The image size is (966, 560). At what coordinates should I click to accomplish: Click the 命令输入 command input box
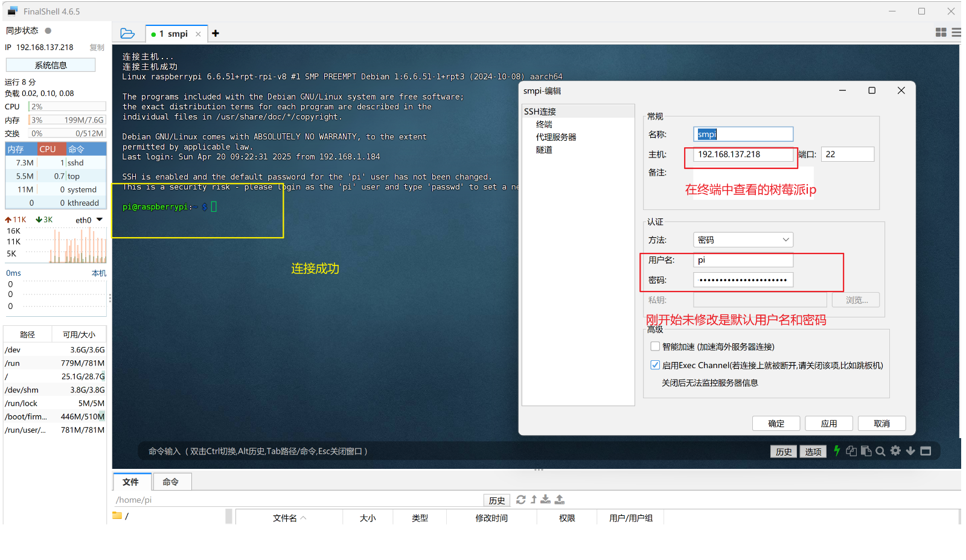453,451
